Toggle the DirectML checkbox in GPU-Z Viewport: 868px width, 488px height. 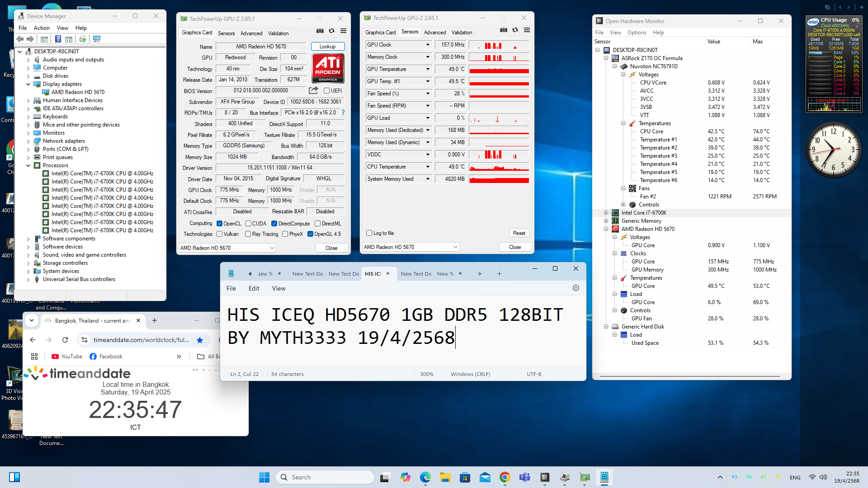coord(318,224)
